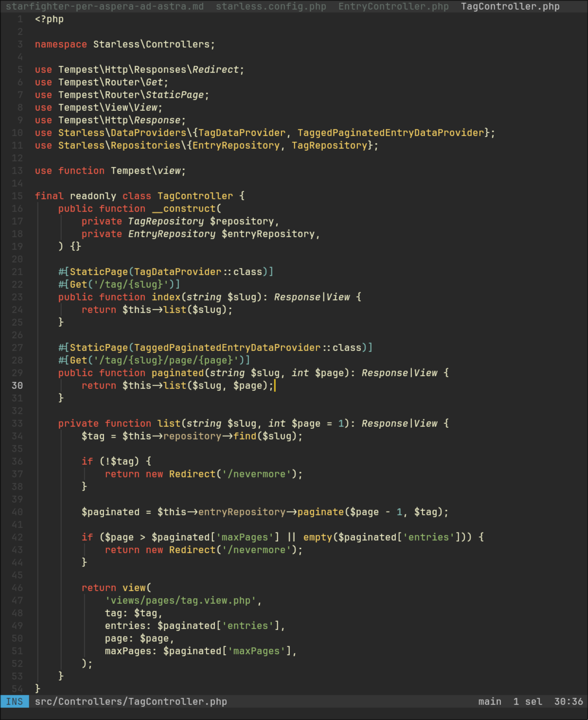Click 'find' method call on line 34
The image size is (588, 720).
(245, 436)
